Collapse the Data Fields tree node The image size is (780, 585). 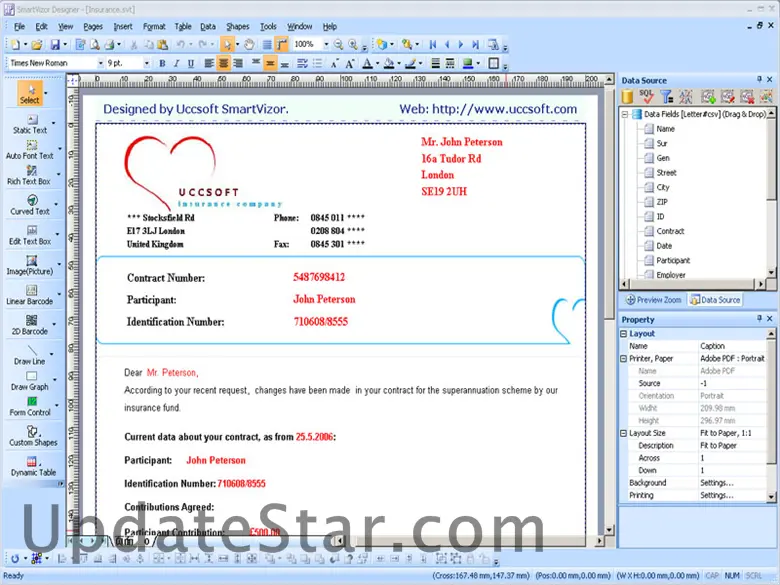click(x=625, y=114)
